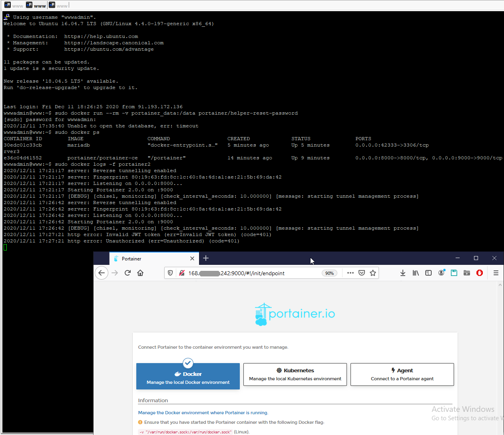Screen dimensions: 504x435
Task: Switch to the leftmost greyed www session tab
Action: click(x=14, y=5)
